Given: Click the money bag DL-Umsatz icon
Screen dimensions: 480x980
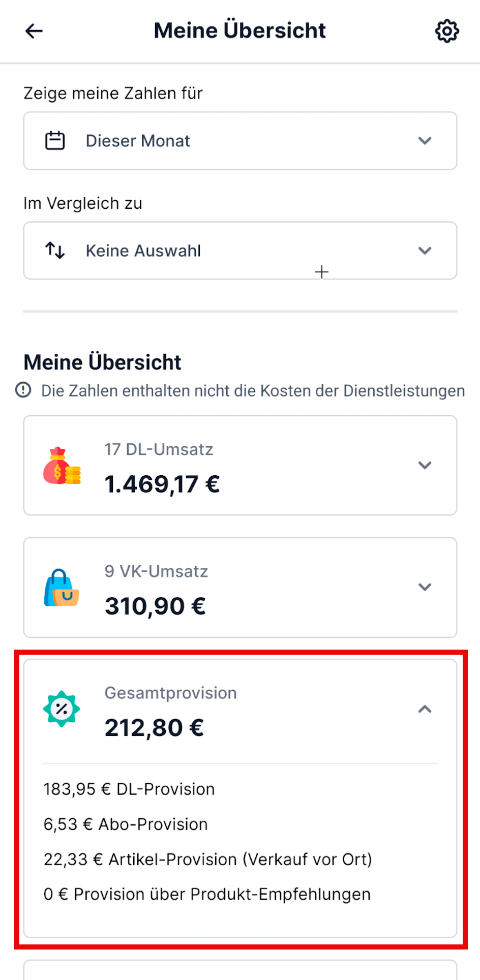Looking at the screenshot, I should click(62, 466).
